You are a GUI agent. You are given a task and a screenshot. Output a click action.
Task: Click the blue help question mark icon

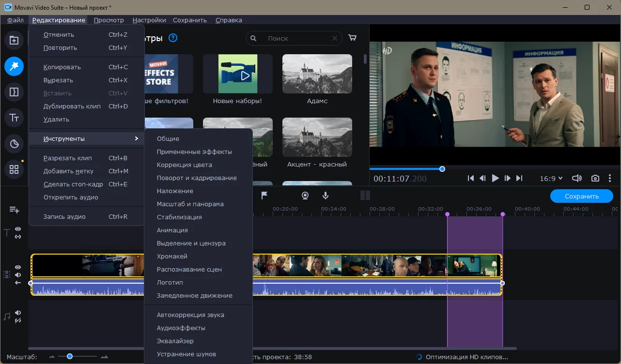point(173,38)
